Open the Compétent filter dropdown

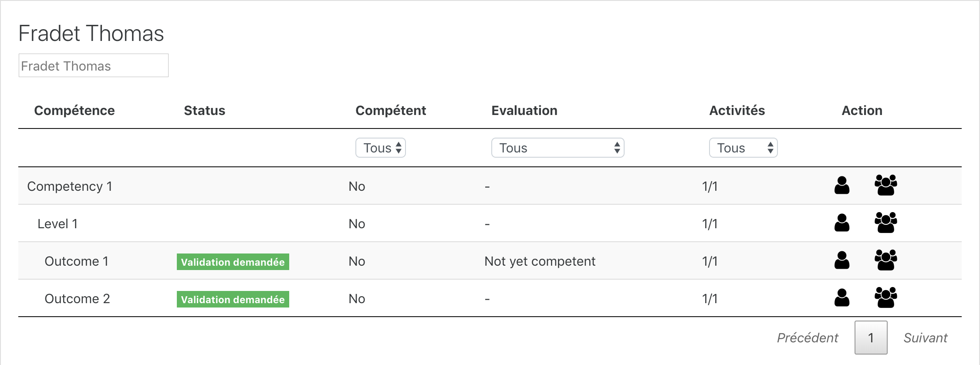pyautogui.click(x=381, y=148)
